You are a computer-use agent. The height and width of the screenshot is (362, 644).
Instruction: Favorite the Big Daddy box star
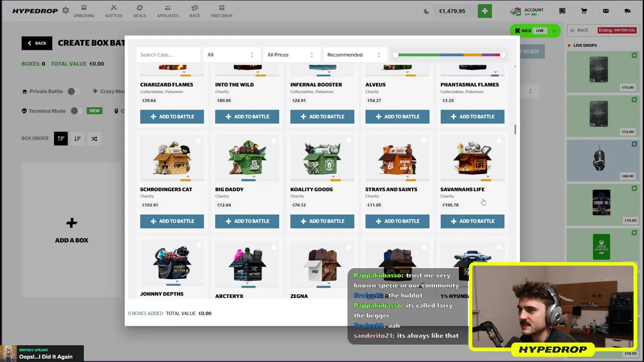pyautogui.click(x=273, y=141)
